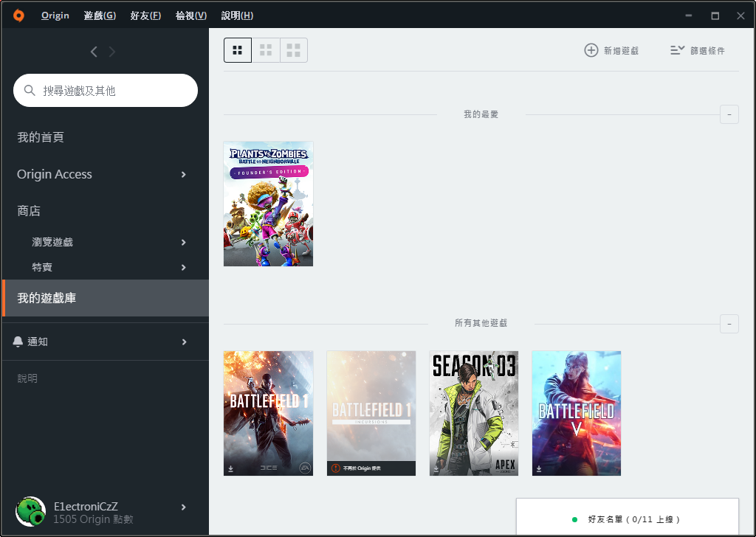Select Apex Legends Season 03 tile

[474, 413]
